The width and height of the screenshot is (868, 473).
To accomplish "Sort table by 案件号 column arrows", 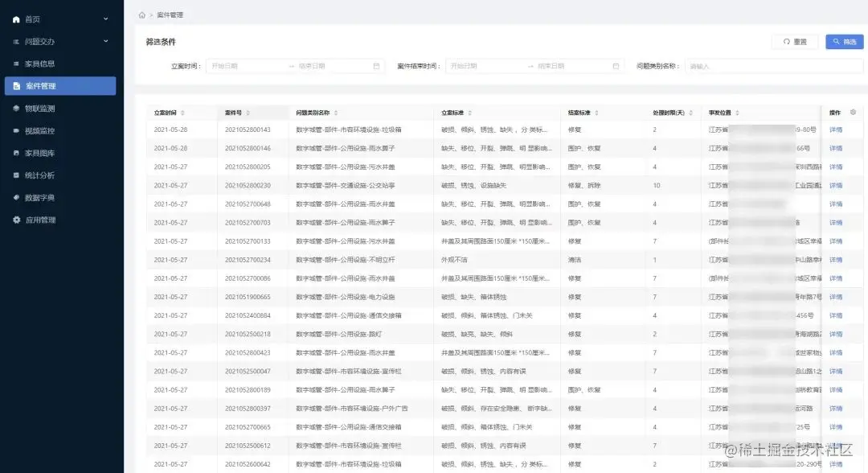I will pos(248,113).
